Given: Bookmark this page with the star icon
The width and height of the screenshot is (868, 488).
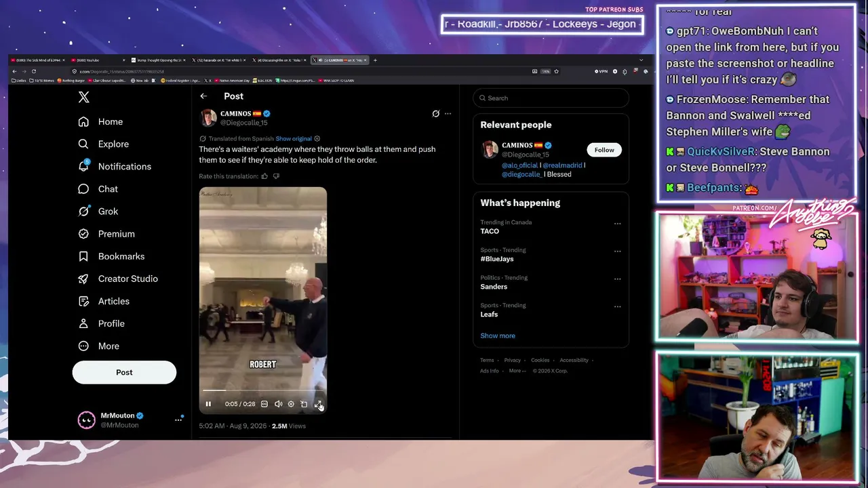Looking at the screenshot, I should 556,71.
